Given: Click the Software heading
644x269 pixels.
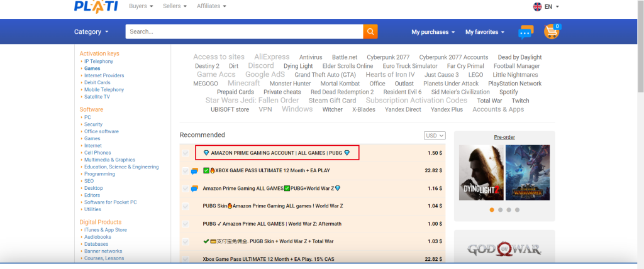Looking at the screenshot, I should (x=91, y=109).
